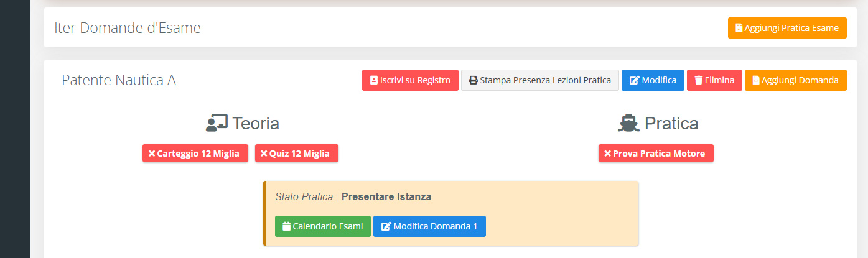Click the Pratica heading text
The width and height of the screenshot is (868, 258).
pos(671,123)
